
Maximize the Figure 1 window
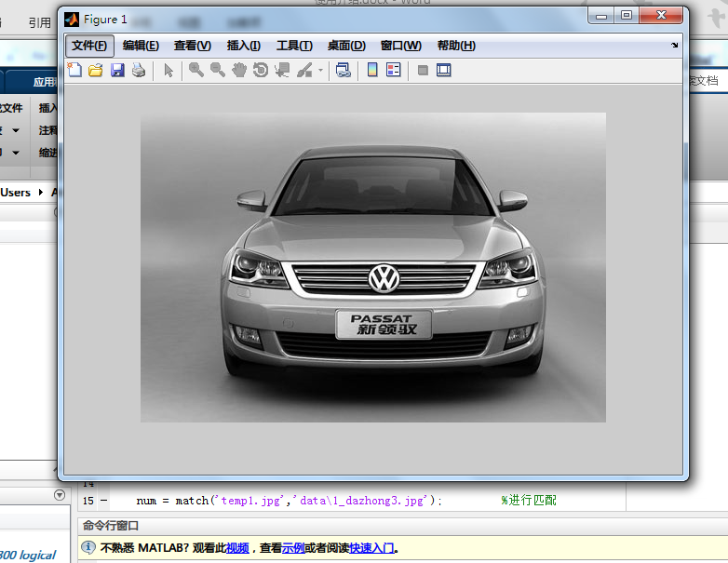tap(627, 15)
